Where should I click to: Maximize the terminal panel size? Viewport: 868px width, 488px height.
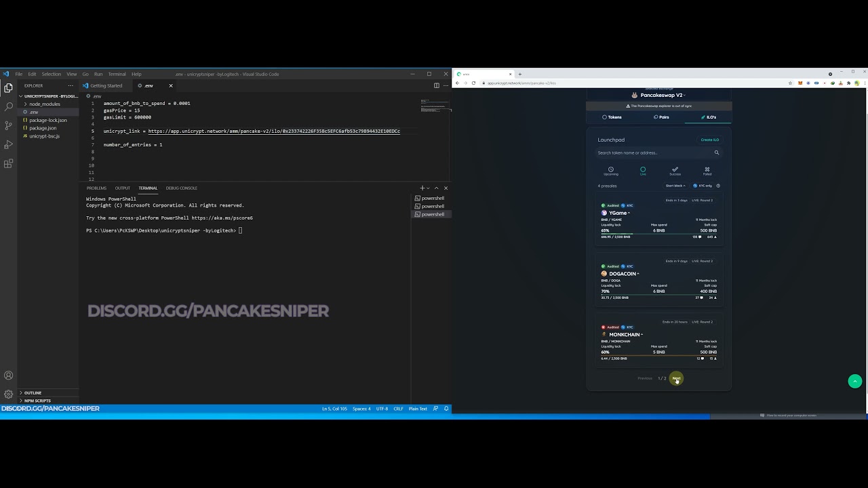coord(437,188)
